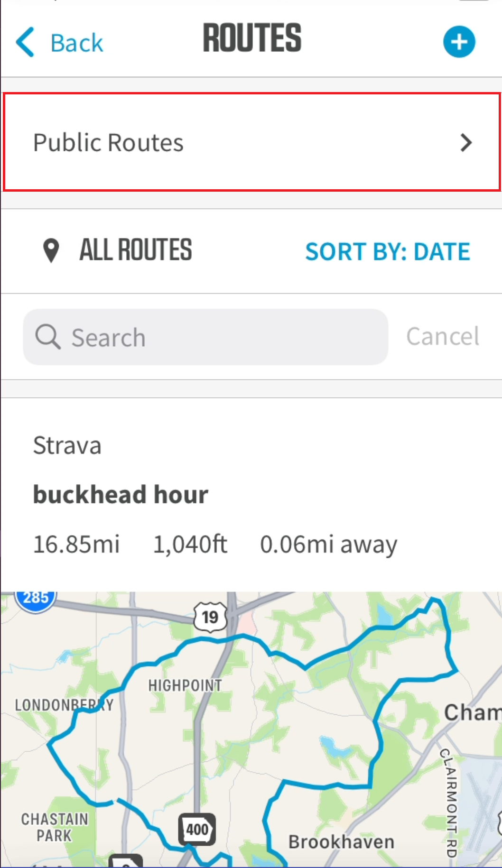Open the Public Routes row
This screenshot has width=502, height=868.
point(237,143)
